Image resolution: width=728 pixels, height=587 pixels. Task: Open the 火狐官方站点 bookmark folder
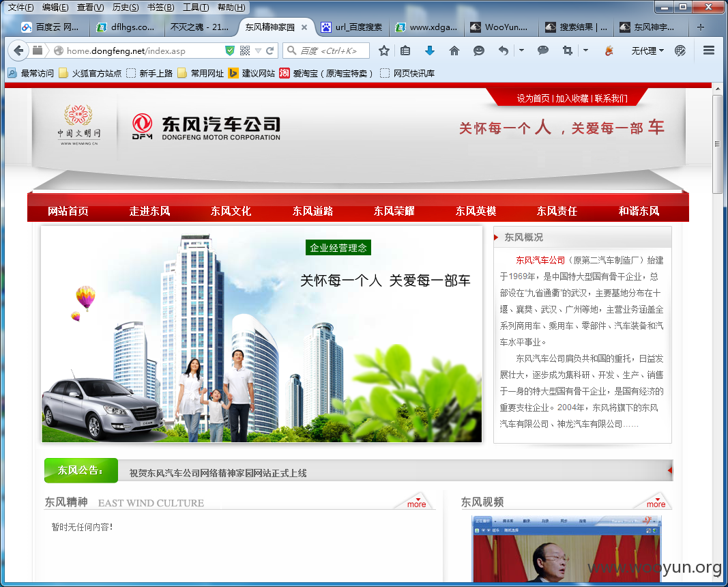click(91, 74)
